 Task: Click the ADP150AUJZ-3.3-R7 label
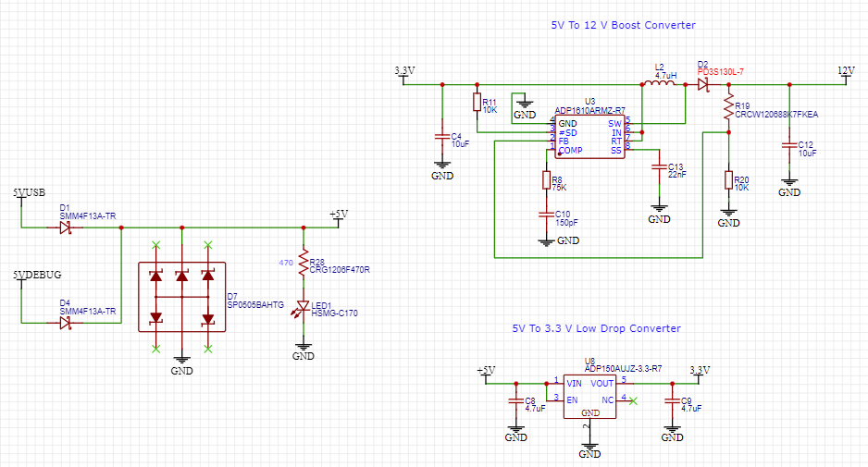(x=623, y=368)
